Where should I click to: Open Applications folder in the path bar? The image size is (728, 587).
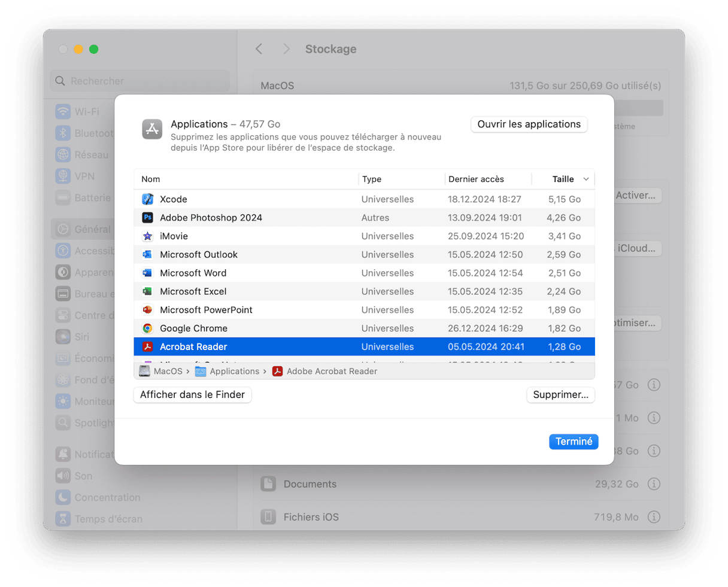click(234, 371)
